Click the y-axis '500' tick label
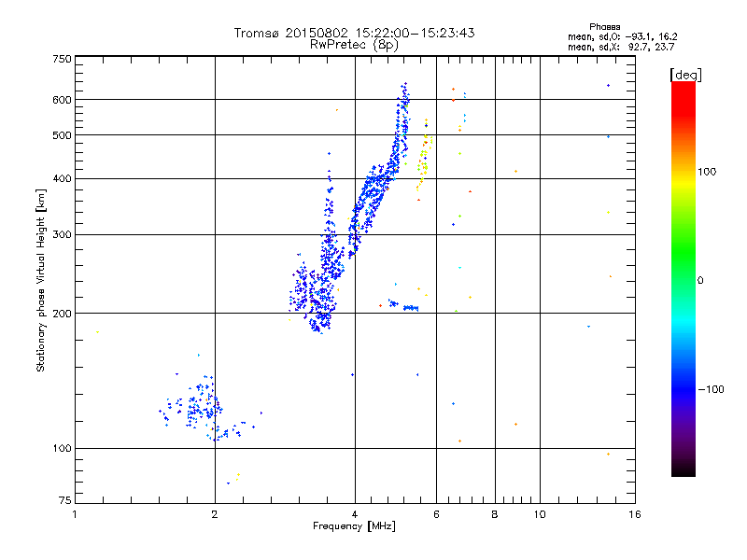Viewport: 747px width, 560px height. (x=62, y=135)
